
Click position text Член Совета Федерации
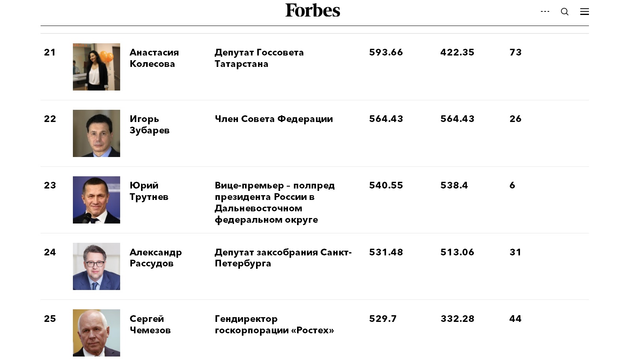point(274,119)
